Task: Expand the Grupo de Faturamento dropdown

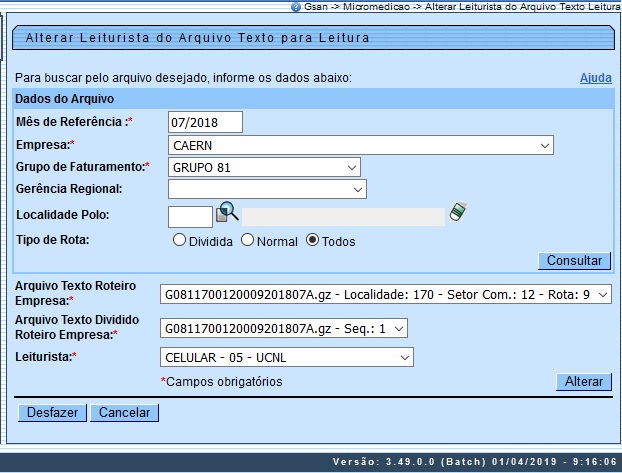Action: pos(264,167)
